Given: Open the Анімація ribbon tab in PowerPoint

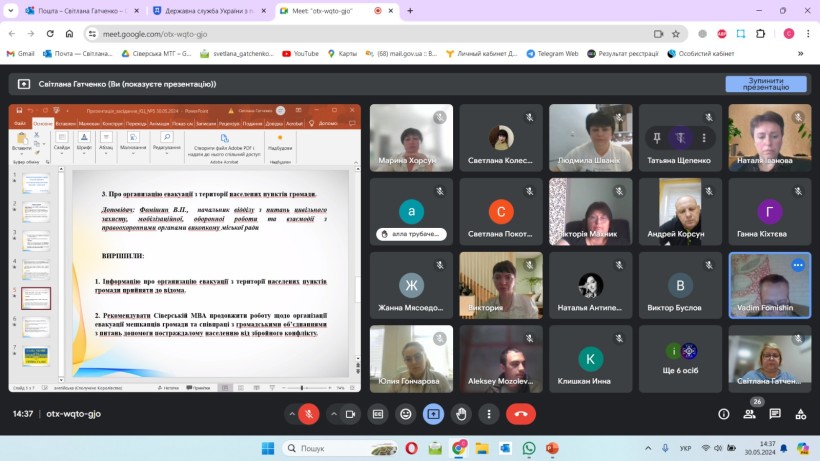Looking at the screenshot, I should coord(159,124).
